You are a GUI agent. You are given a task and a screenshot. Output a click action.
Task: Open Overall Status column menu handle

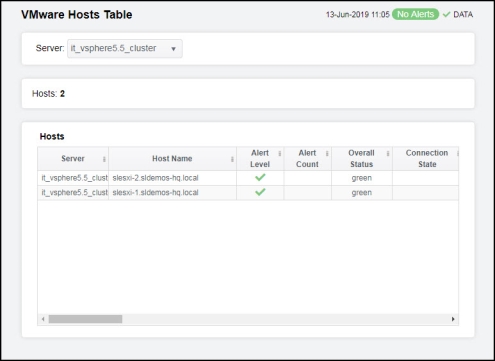(388, 153)
